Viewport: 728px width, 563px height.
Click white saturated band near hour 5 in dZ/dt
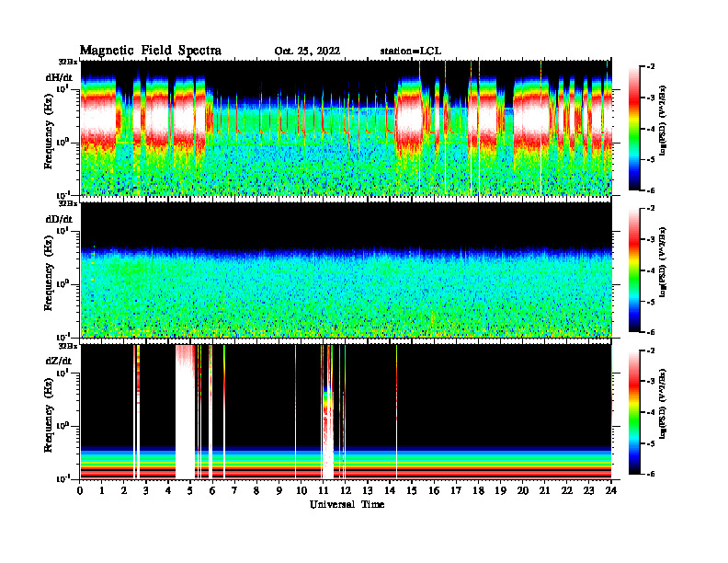click(186, 411)
